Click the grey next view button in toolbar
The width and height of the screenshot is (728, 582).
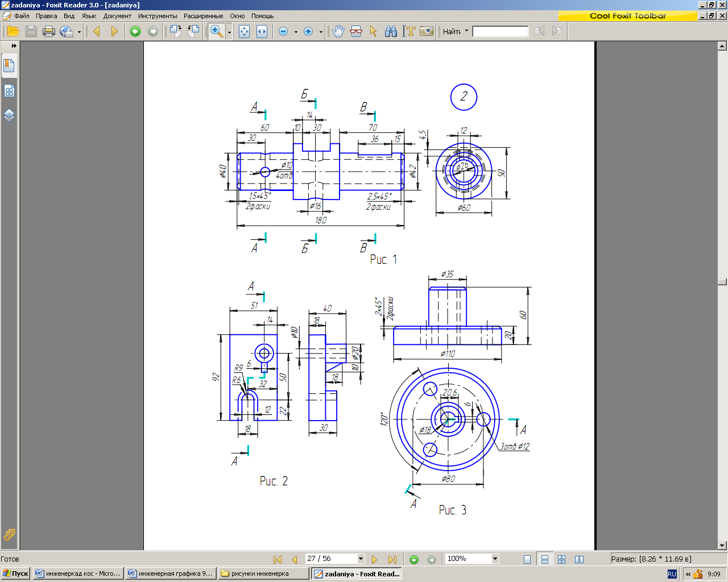click(x=153, y=31)
